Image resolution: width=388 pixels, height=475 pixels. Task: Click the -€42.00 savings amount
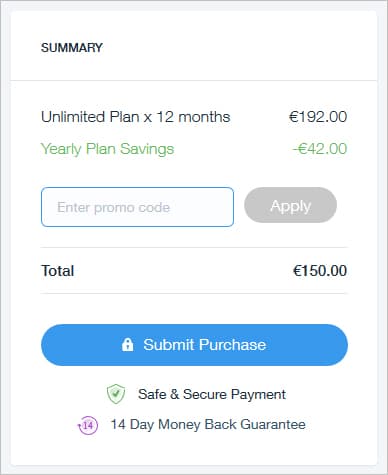click(x=320, y=148)
